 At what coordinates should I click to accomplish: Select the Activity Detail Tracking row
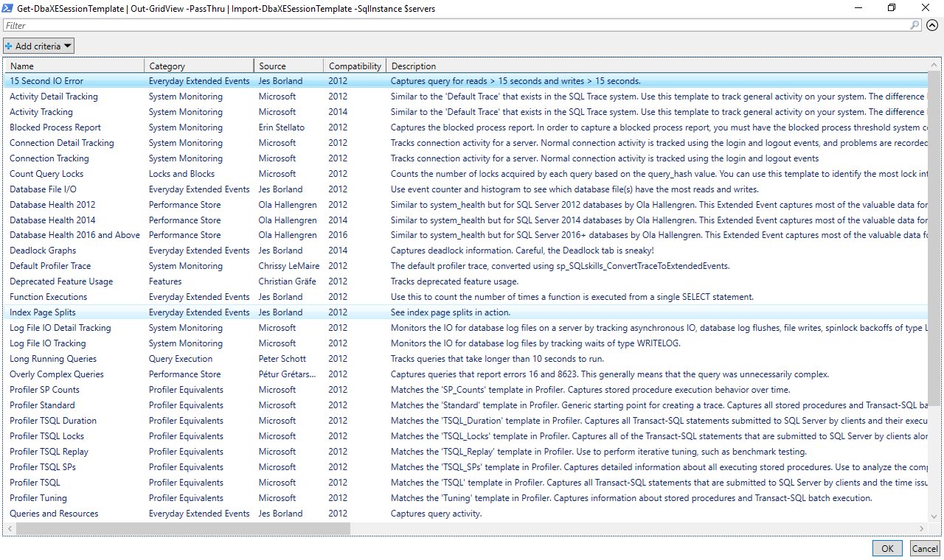[x=465, y=97]
